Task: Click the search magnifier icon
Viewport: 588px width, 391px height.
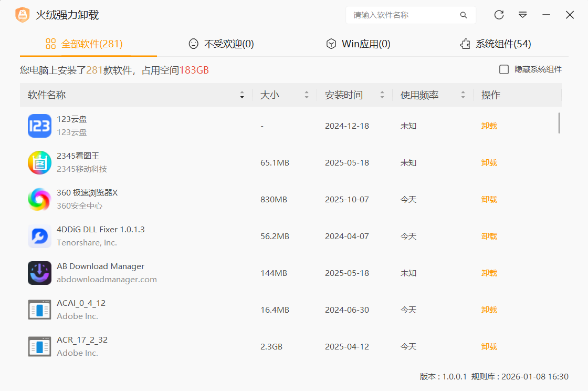Action: [x=464, y=15]
